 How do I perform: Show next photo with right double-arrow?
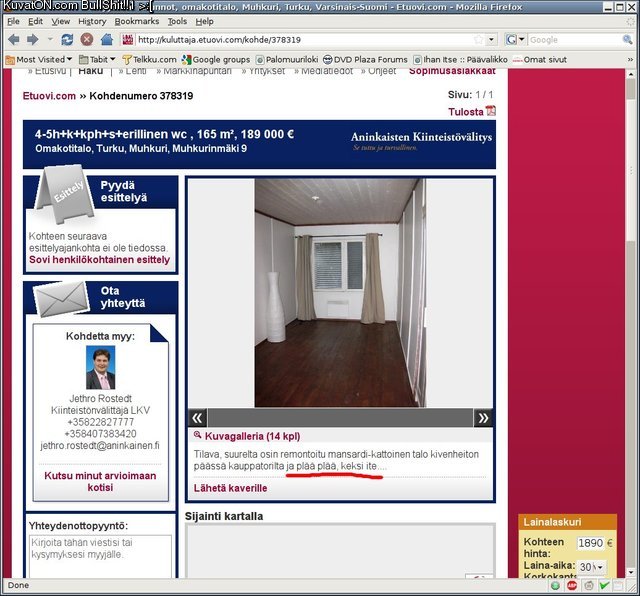coord(483,418)
